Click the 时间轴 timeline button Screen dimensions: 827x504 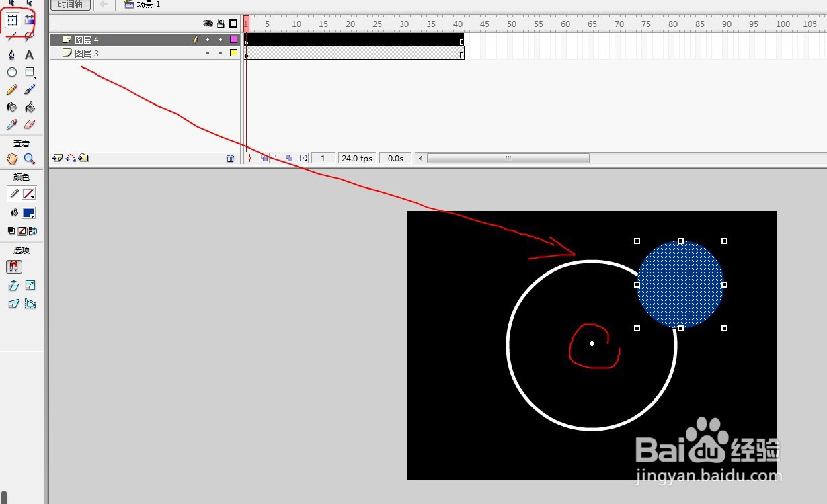coord(70,4)
